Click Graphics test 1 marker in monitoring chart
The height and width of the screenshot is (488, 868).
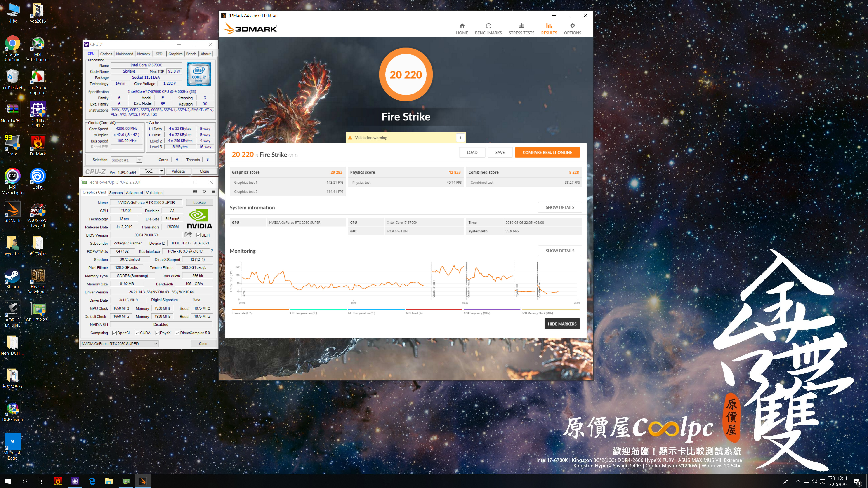[433, 289]
